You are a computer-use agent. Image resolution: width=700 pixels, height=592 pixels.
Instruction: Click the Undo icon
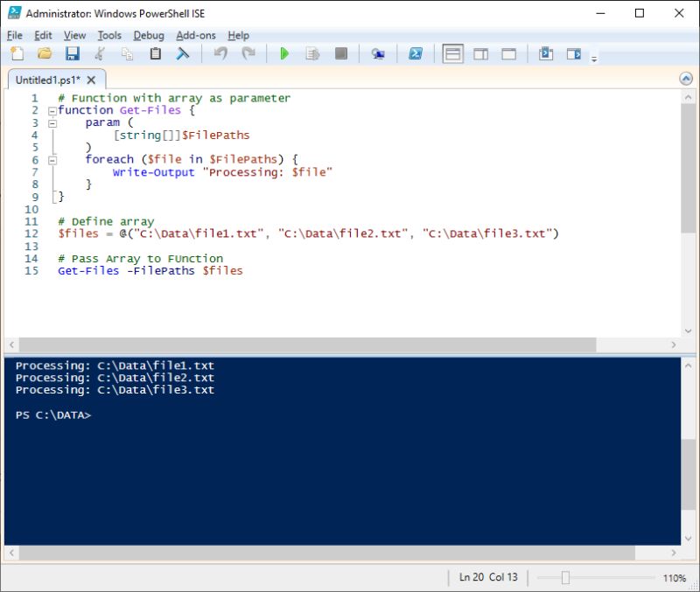click(219, 54)
